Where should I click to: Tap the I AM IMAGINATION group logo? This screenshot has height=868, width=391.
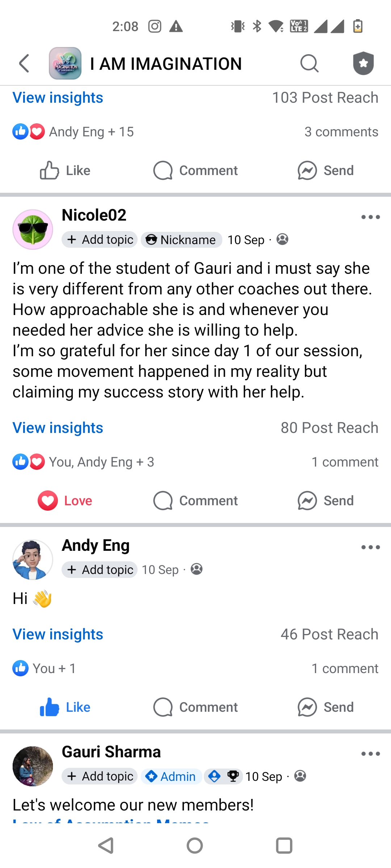click(65, 64)
